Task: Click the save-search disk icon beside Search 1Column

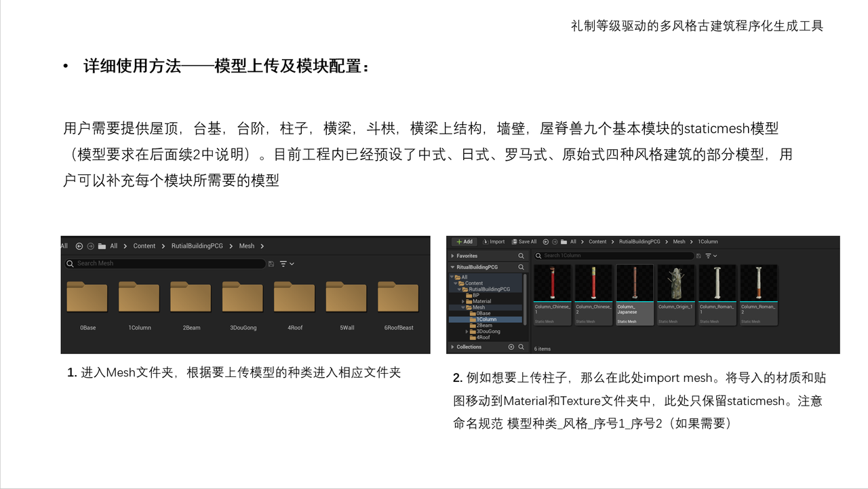Action: (x=698, y=256)
